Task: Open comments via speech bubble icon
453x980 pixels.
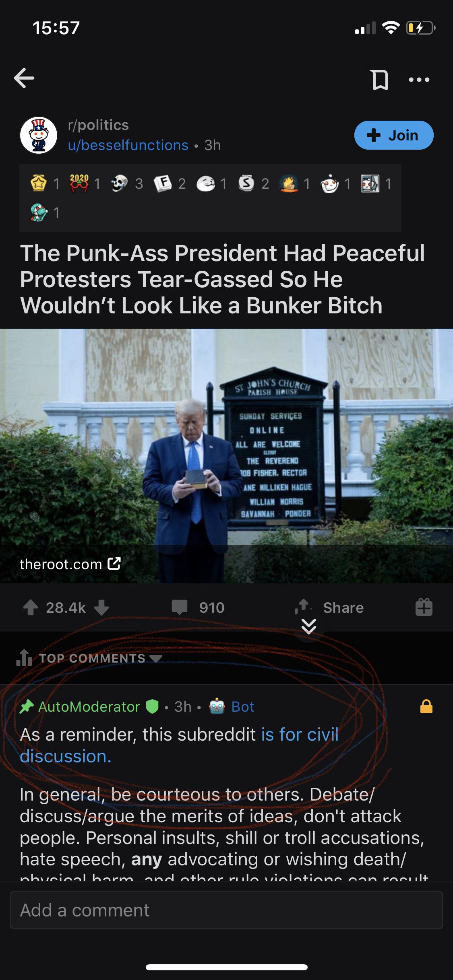Action: [180, 607]
